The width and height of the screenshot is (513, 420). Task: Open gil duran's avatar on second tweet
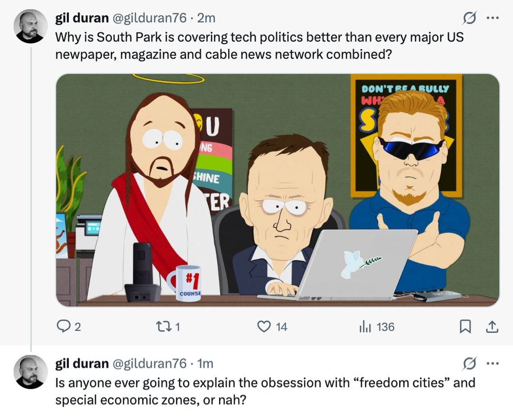tap(31, 372)
